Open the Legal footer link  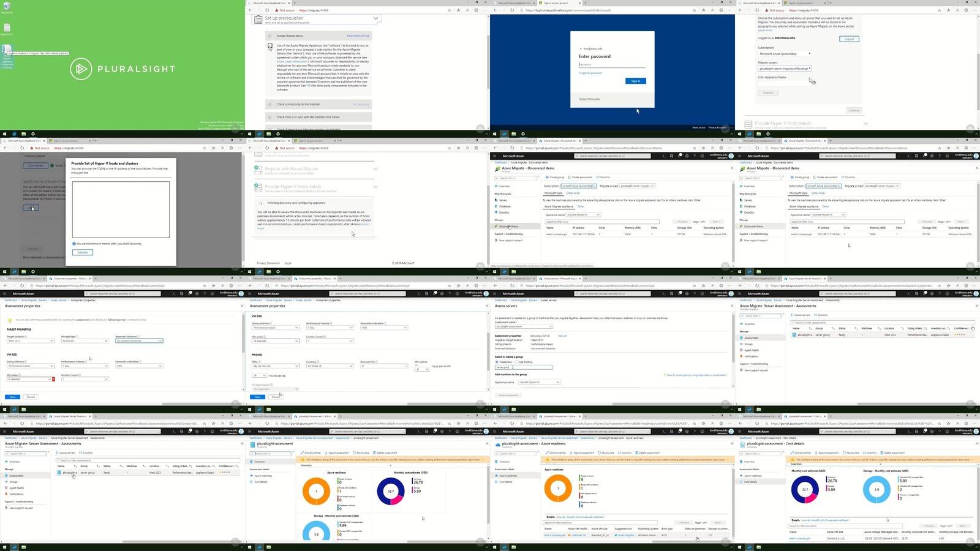pyautogui.click(x=288, y=263)
